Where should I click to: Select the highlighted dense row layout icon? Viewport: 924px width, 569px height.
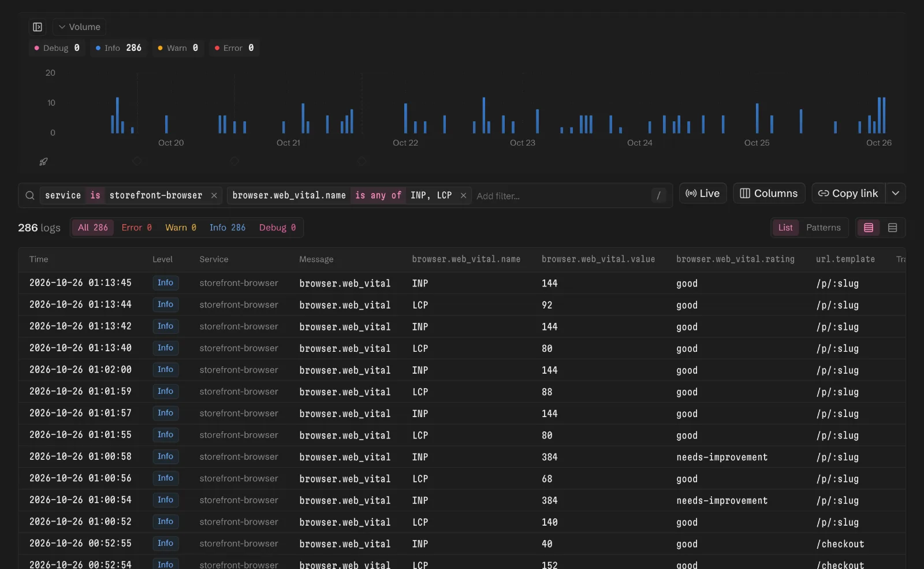[869, 228]
